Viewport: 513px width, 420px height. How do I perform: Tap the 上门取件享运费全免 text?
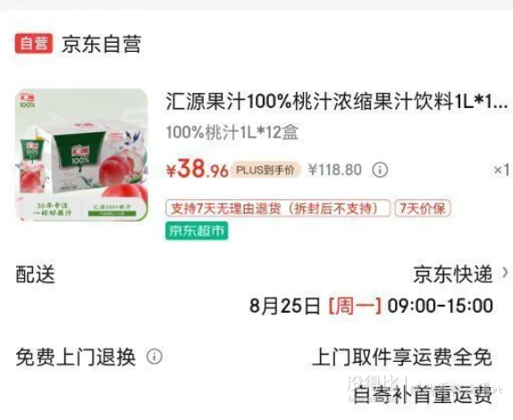pos(402,357)
